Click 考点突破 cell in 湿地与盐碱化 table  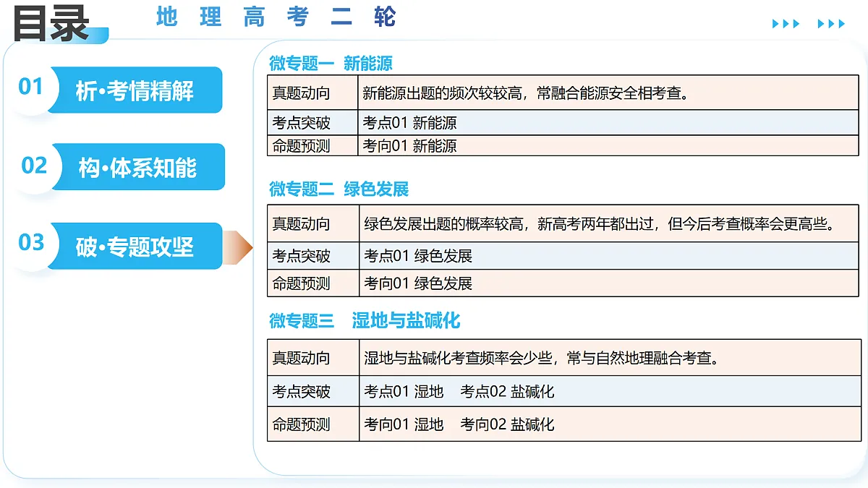click(x=313, y=391)
